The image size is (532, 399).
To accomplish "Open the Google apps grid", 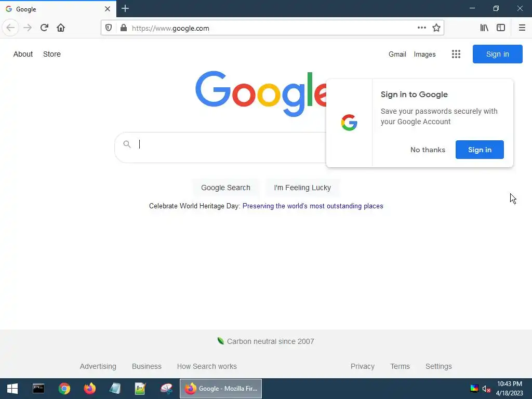I will [456, 54].
